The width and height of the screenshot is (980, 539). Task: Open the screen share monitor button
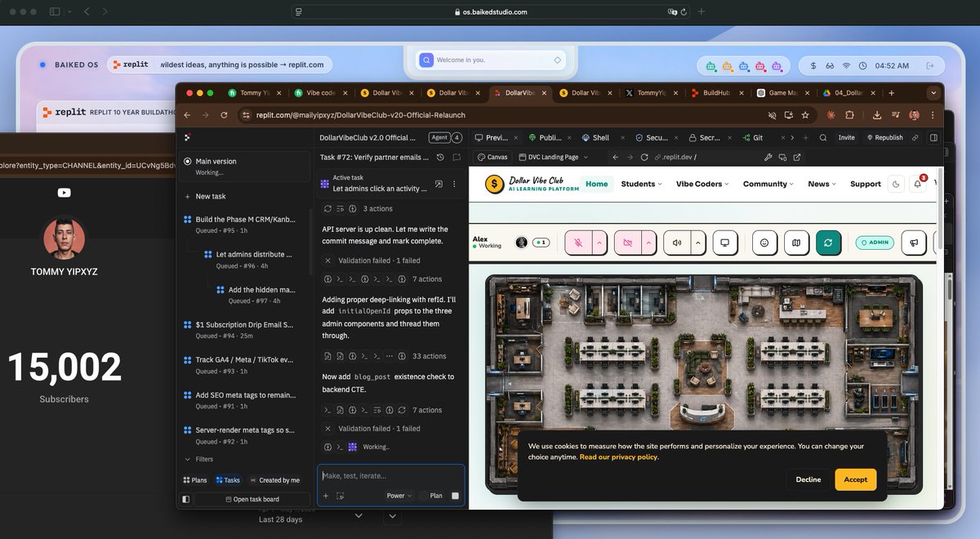724,243
